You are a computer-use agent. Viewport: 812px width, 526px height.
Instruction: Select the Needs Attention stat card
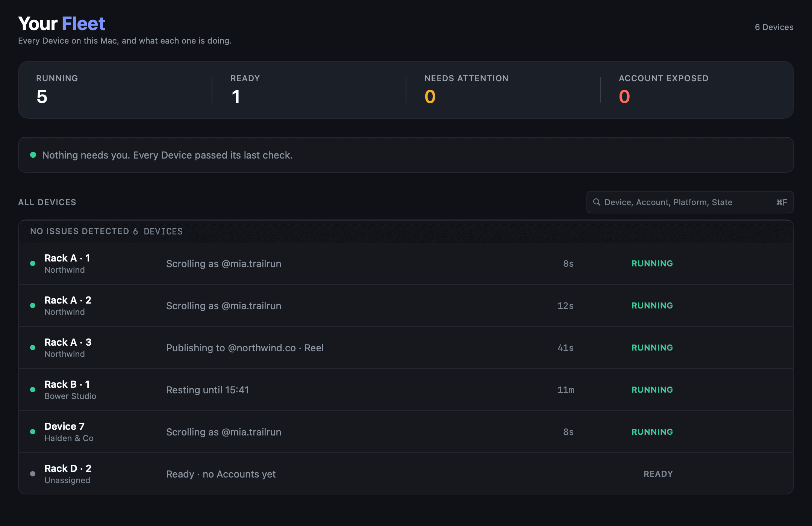(503, 90)
